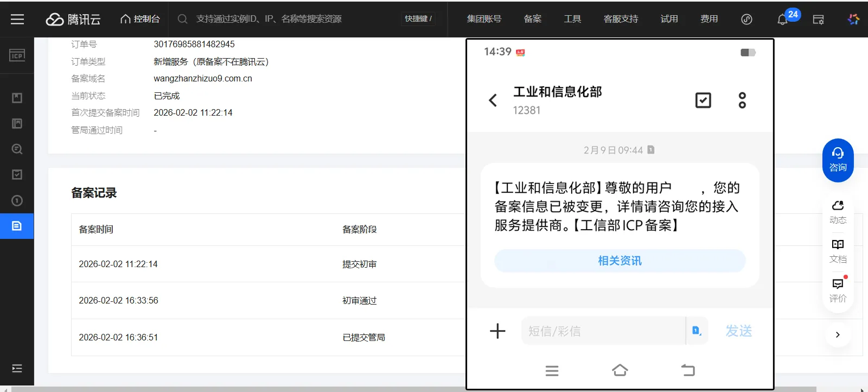The height and width of the screenshot is (392, 868).
Task: Expand the left sidebar at bottom
Action: pos(17,369)
